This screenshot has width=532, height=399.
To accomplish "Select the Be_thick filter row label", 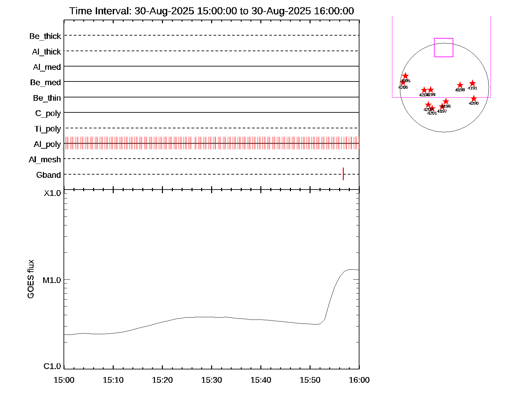I will click(x=45, y=36).
